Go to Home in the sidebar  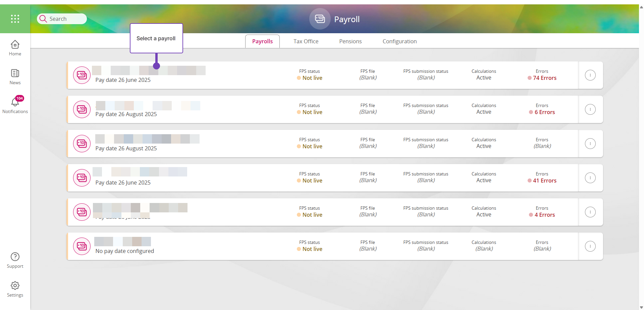point(15,48)
